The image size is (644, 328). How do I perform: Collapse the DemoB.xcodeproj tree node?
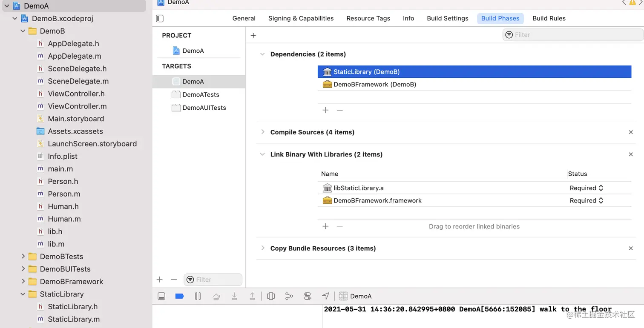pos(15,19)
